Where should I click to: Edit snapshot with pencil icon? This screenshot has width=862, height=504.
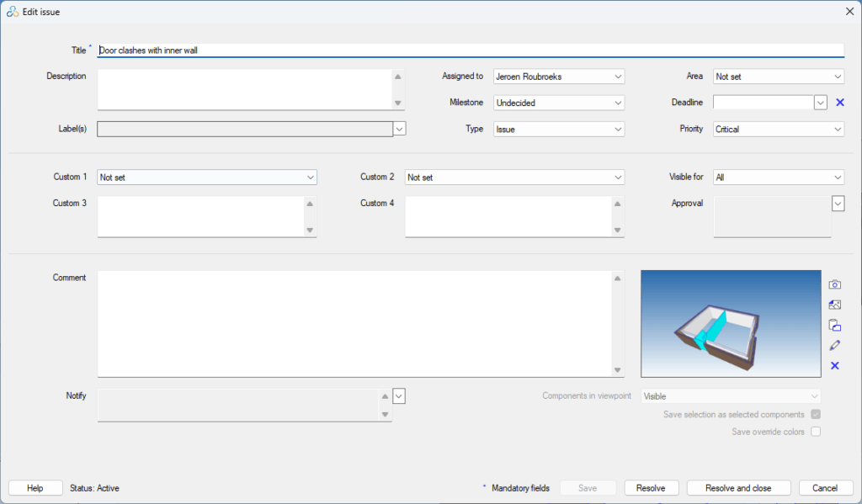tap(834, 345)
